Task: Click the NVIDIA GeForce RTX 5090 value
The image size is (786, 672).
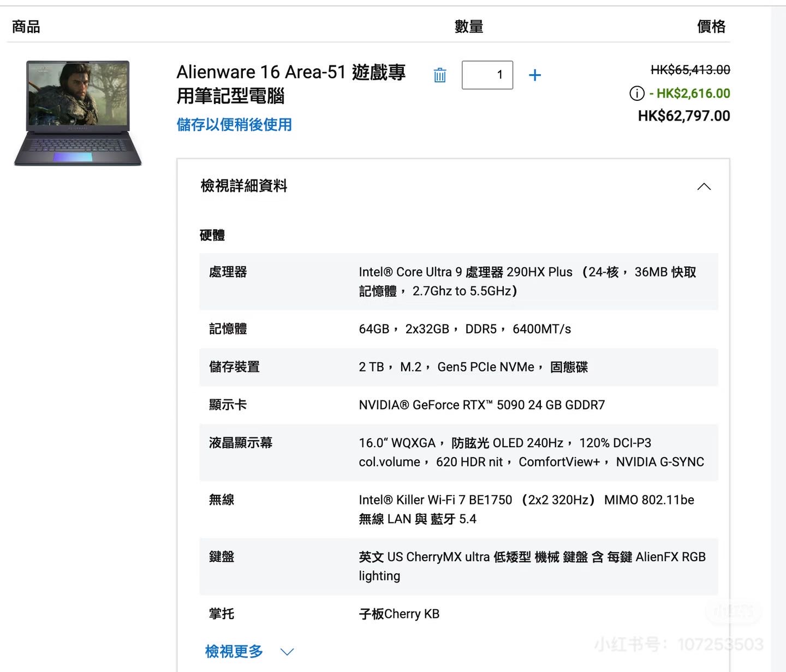Action: point(482,405)
